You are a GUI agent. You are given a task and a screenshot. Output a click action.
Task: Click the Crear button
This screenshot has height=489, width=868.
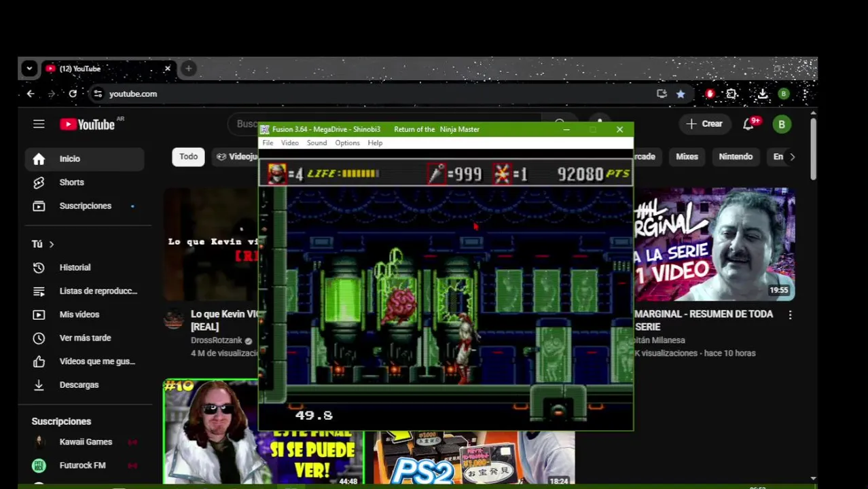pos(704,124)
